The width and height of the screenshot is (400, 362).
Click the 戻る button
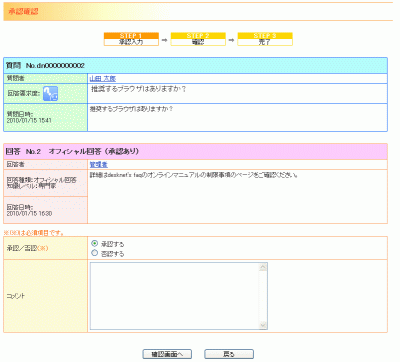coord(229,354)
